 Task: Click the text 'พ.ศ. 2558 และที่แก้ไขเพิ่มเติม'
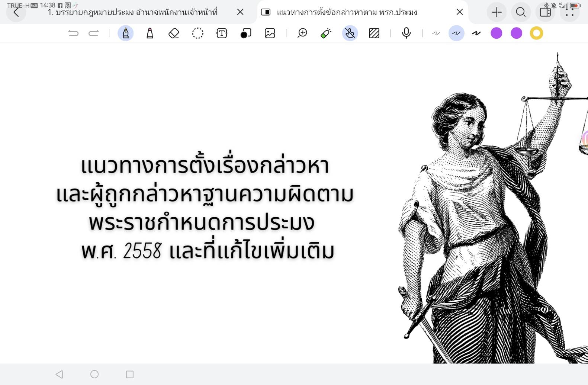click(x=208, y=249)
